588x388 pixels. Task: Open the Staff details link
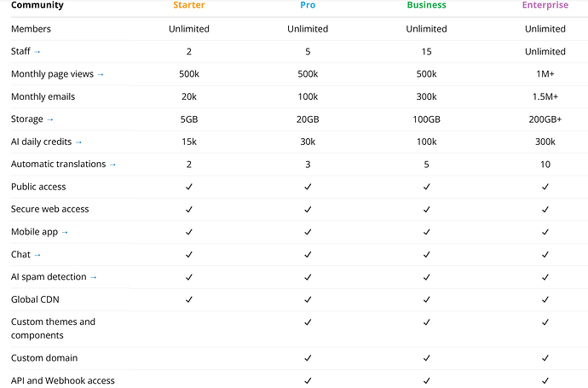pos(20,52)
